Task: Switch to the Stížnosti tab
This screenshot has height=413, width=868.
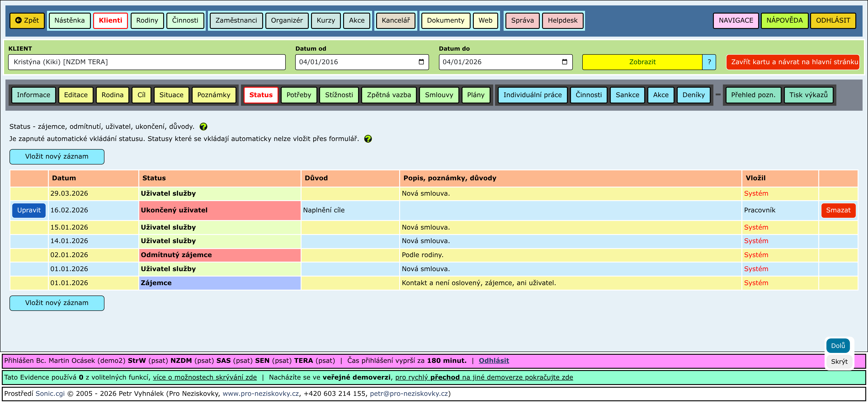Action: click(339, 95)
